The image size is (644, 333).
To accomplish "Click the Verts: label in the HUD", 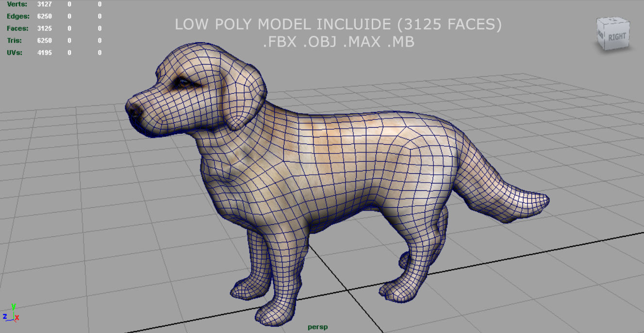I will (x=17, y=4).
